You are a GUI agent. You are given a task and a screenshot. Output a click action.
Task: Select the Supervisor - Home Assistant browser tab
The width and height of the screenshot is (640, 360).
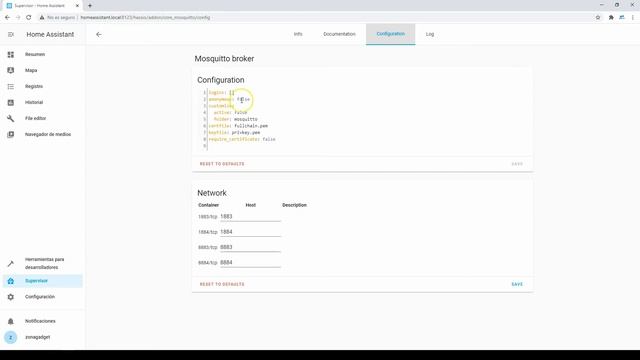[41, 6]
